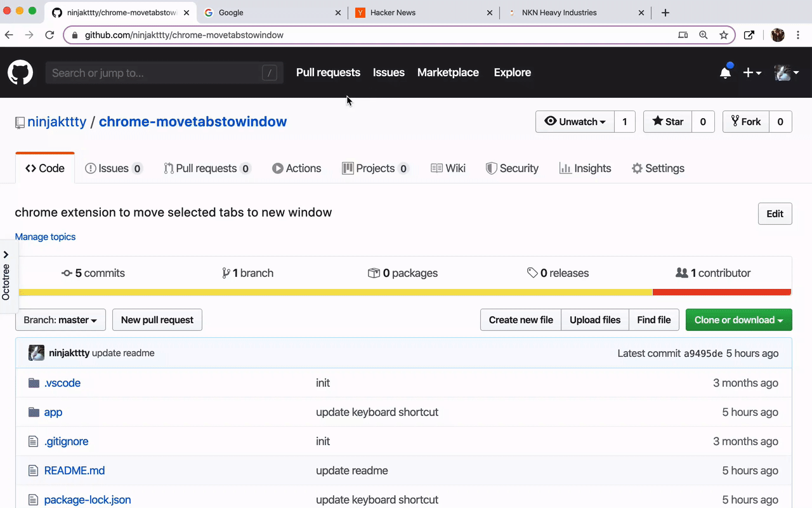The width and height of the screenshot is (812, 508).
Task: Open the Branch: master dropdown
Action: click(60, 320)
